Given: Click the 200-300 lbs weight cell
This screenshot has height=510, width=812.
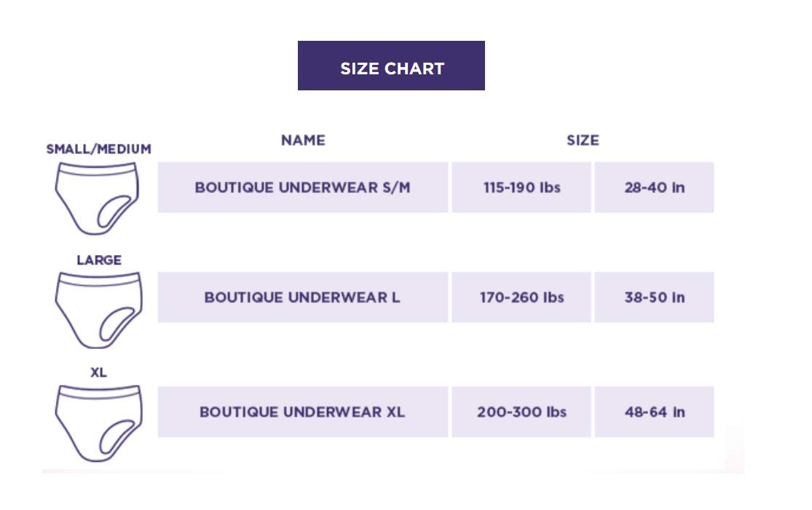Looking at the screenshot, I should click(521, 412).
